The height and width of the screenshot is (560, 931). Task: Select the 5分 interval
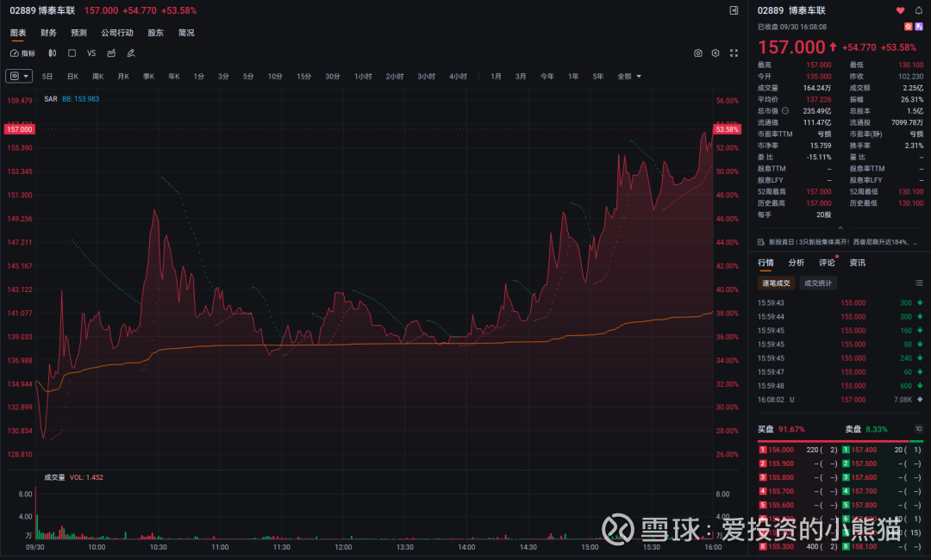[248, 77]
